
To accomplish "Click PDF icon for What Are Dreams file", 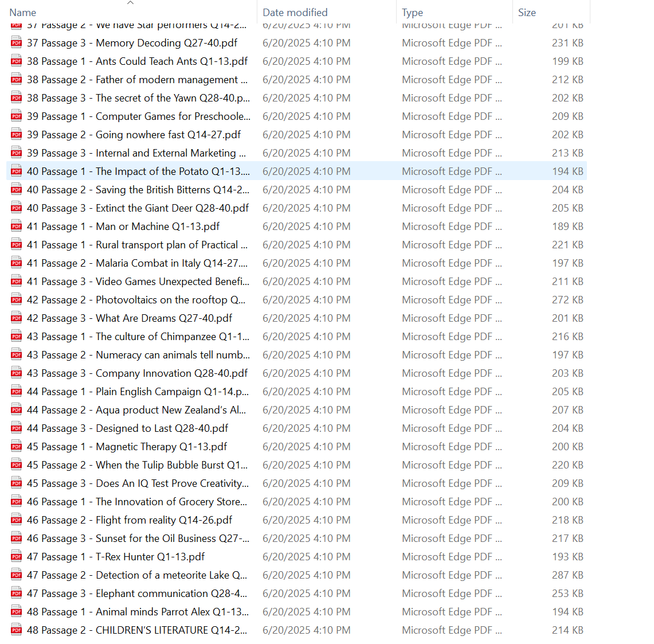I will (x=17, y=318).
